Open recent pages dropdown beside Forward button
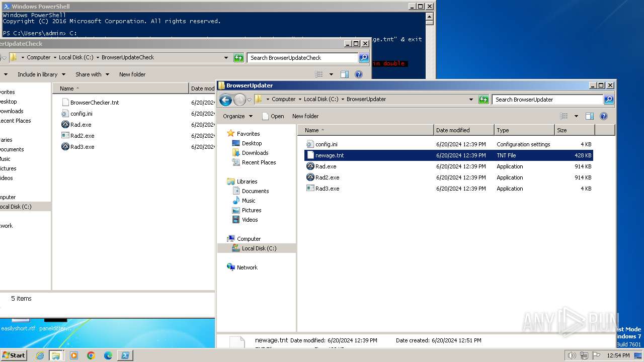The image size is (644, 362). (x=249, y=100)
